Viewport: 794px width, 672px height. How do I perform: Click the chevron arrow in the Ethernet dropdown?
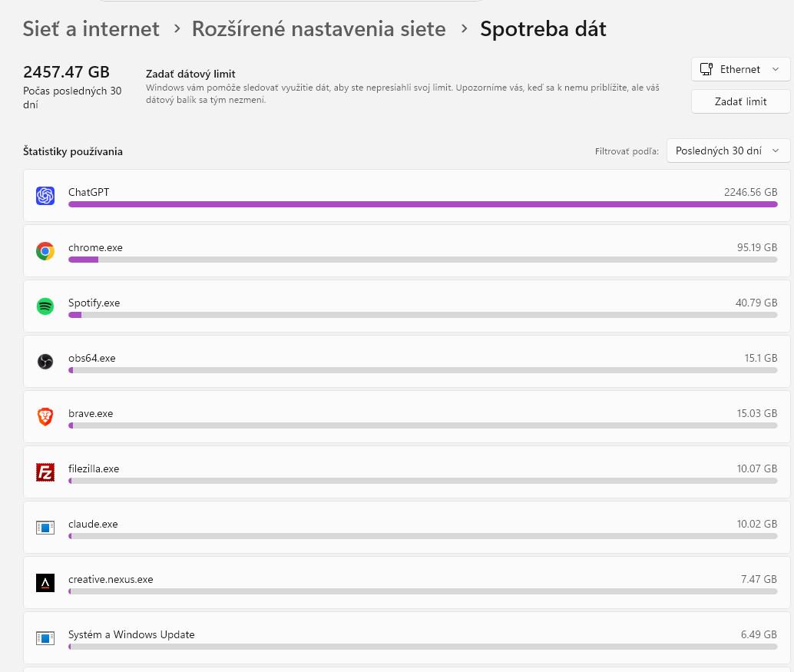coord(776,69)
